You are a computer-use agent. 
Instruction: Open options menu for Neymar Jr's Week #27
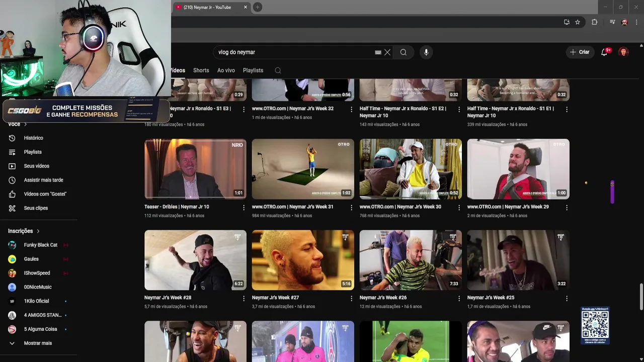pos(351,298)
